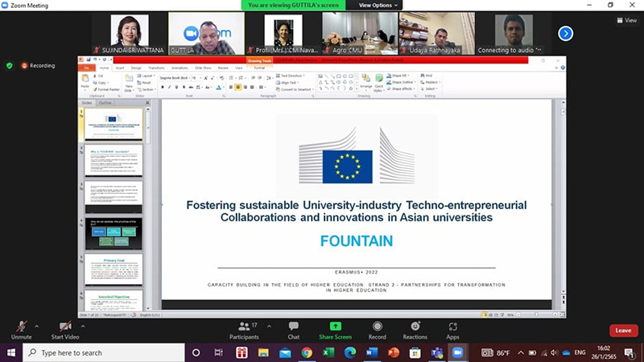Open Word from the taskbar
Viewport: 644px width, 362px height.
click(372, 352)
